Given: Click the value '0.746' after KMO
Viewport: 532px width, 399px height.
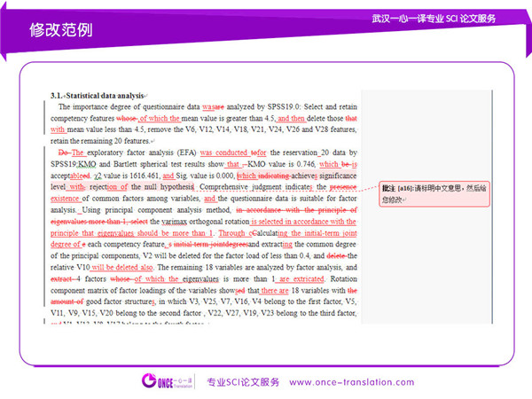Looking at the screenshot, I should 306,164.
